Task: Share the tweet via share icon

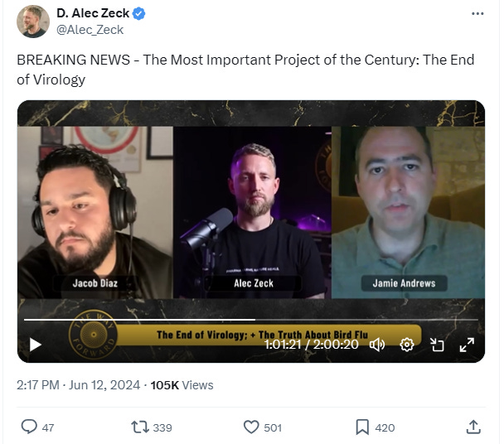Action: [x=473, y=427]
